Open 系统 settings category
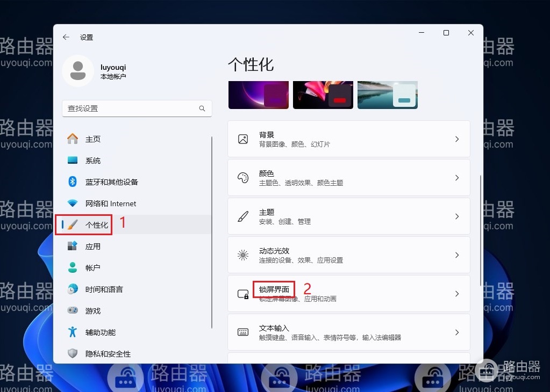550x392 pixels. [x=136, y=161]
